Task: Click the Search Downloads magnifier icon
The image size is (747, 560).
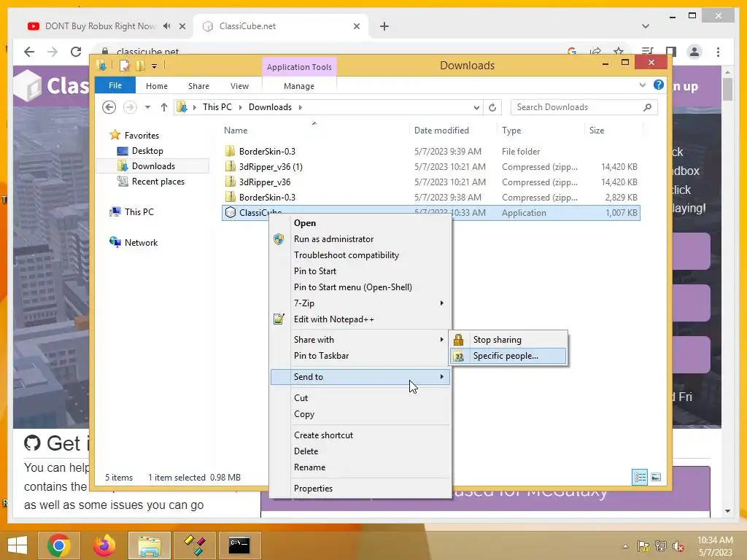Action: (x=647, y=107)
